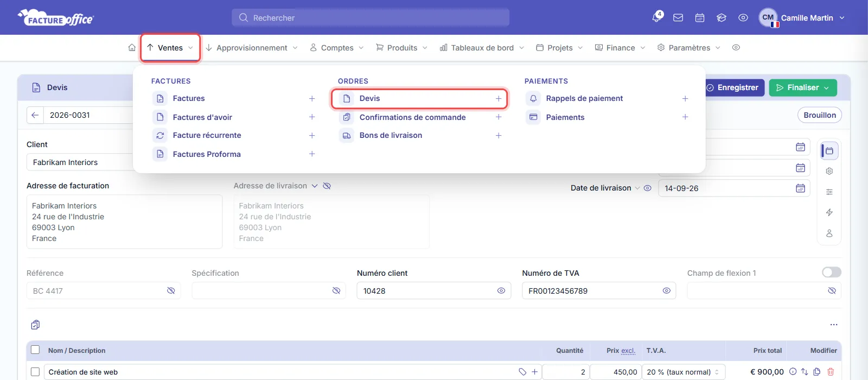Click the eye icon in top header
This screenshot has height=380, width=868.
(743, 18)
